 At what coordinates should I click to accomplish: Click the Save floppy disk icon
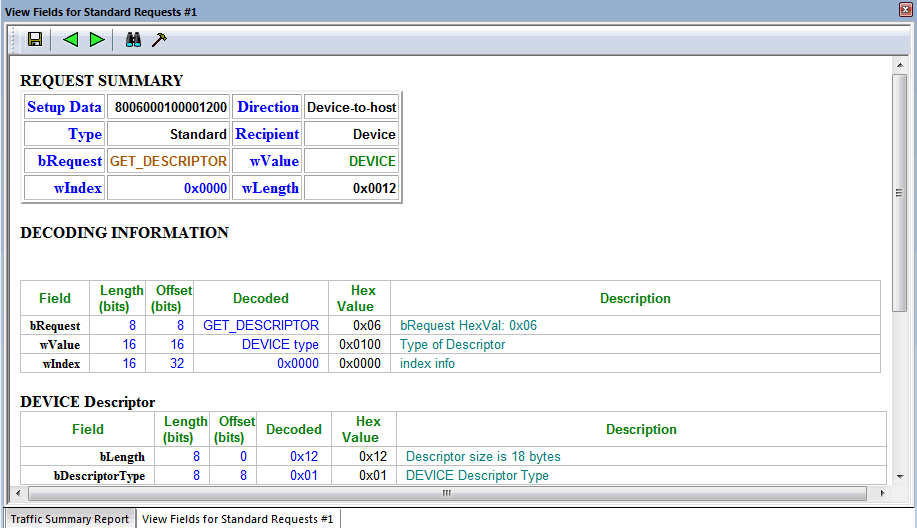(x=35, y=39)
